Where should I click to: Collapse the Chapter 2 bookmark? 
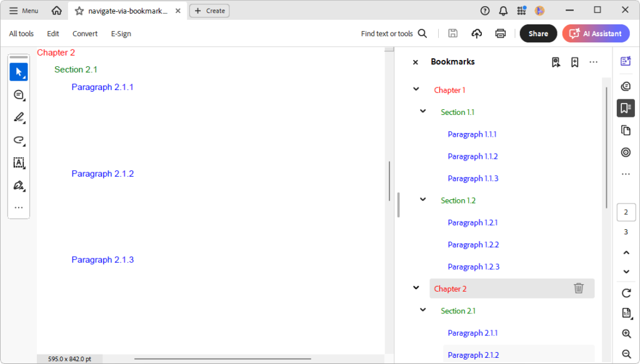[x=416, y=288]
